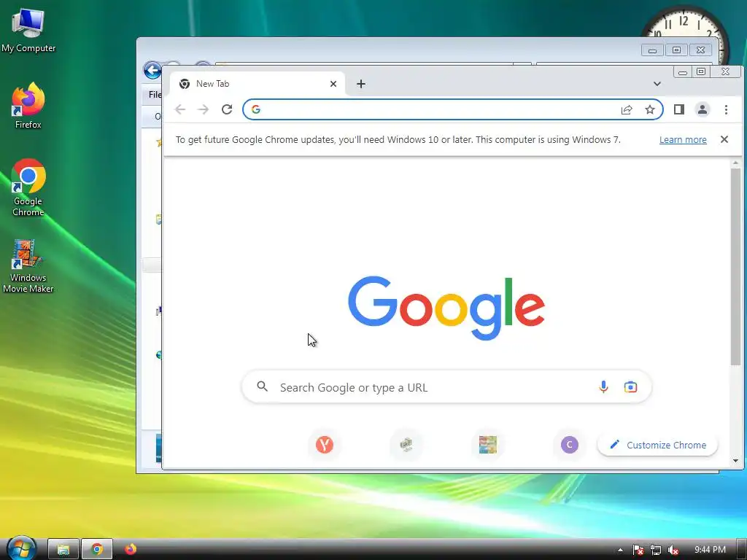Viewport: 747px width, 560px height.
Task: Maximize the Explorer window behind Chrome
Action: (x=676, y=50)
